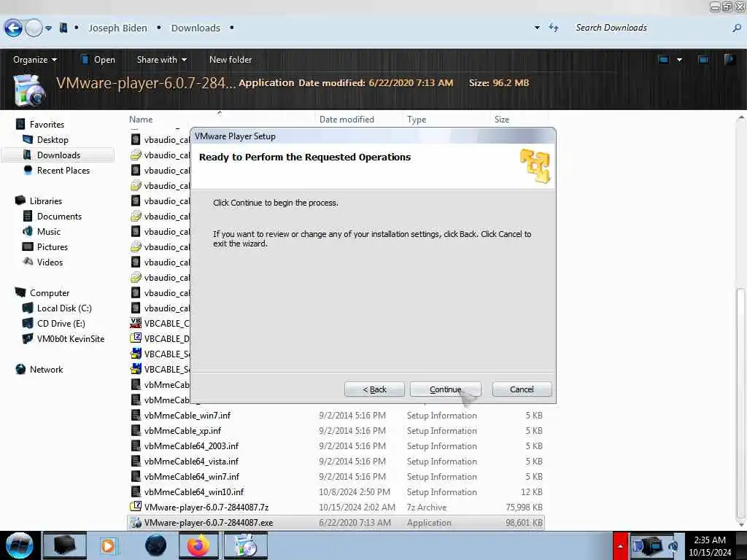Viewport: 747px width, 560px height.
Task: Click the search magnifier icon
Action: (x=737, y=28)
